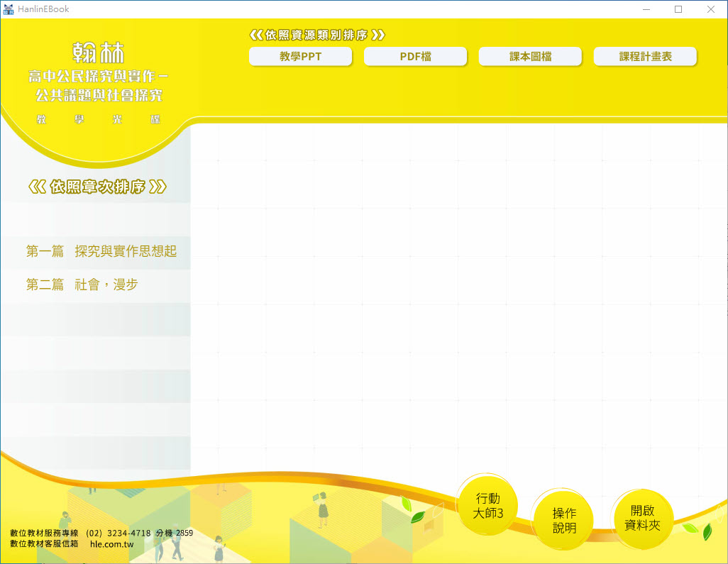Maximize the HanlinEBook window
This screenshot has height=564, width=728.
[678, 9]
